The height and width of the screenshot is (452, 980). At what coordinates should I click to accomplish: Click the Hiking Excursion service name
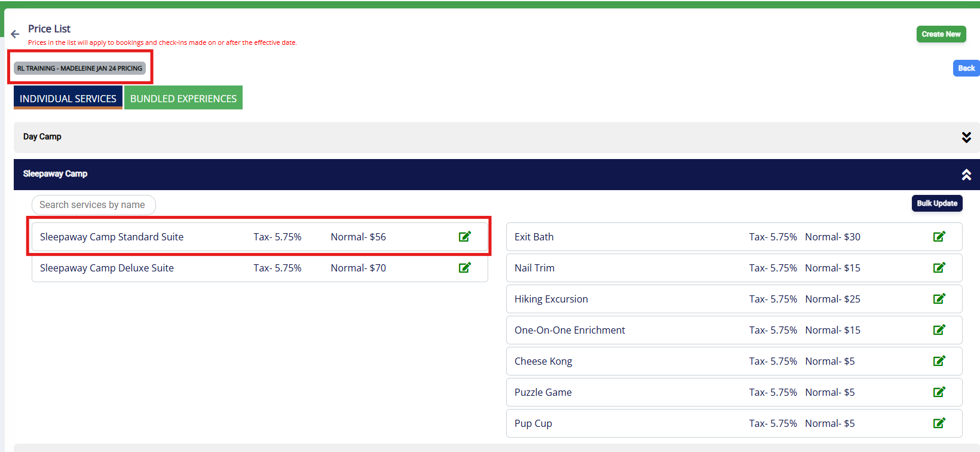(x=551, y=299)
